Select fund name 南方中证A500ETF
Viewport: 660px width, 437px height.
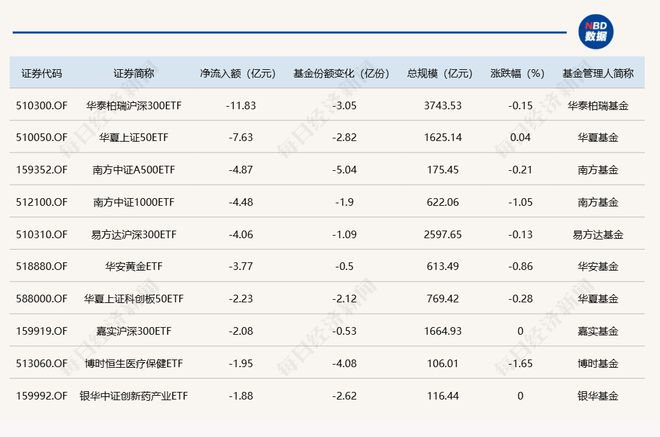click(x=134, y=170)
